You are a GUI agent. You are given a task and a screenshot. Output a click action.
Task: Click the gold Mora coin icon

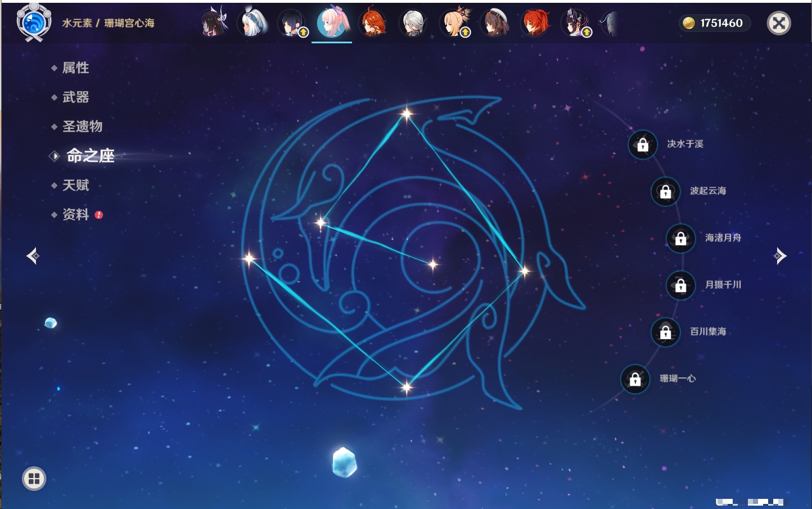[x=688, y=23]
